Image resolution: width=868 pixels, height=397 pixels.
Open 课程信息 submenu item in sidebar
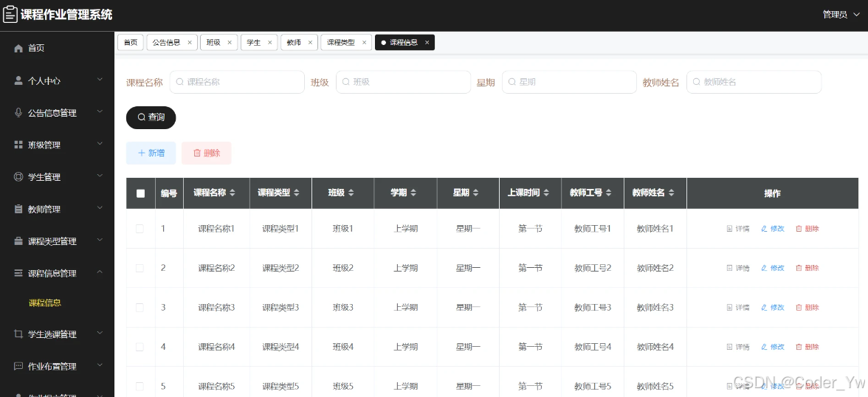click(x=45, y=303)
